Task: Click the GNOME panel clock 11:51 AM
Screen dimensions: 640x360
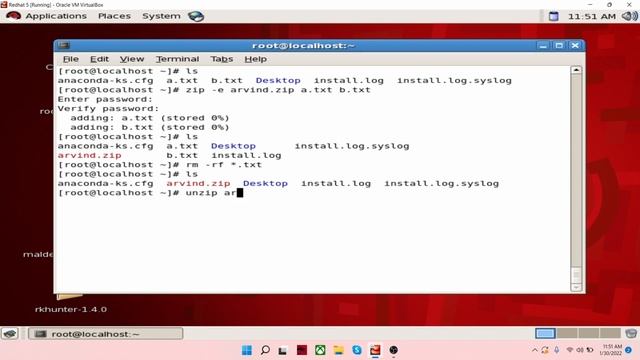Action: [x=591, y=16]
